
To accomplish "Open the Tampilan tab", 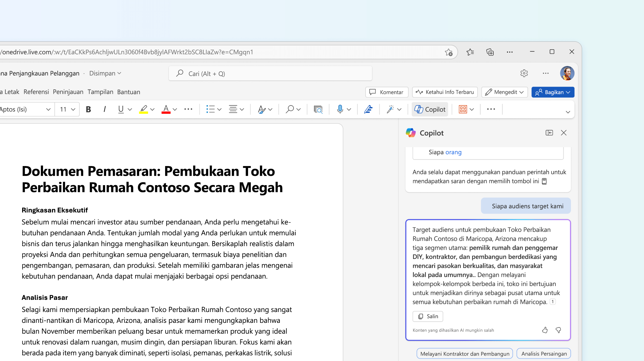I will click(x=100, y=92).
